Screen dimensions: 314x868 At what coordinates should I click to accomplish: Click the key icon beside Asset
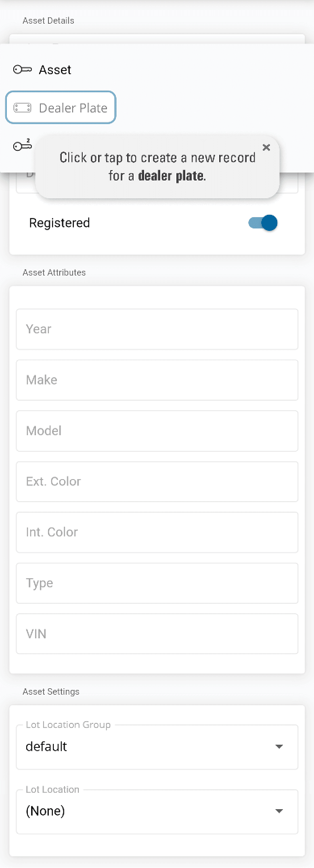coord(22,70)
